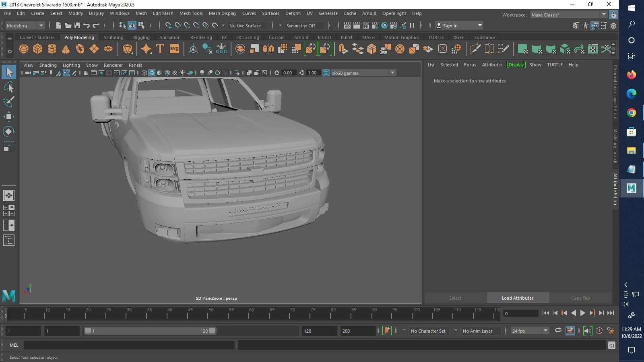The image size is (644, 362).
Task: Toggle timeline audio mute icon
Action: (x=587, y=331)
